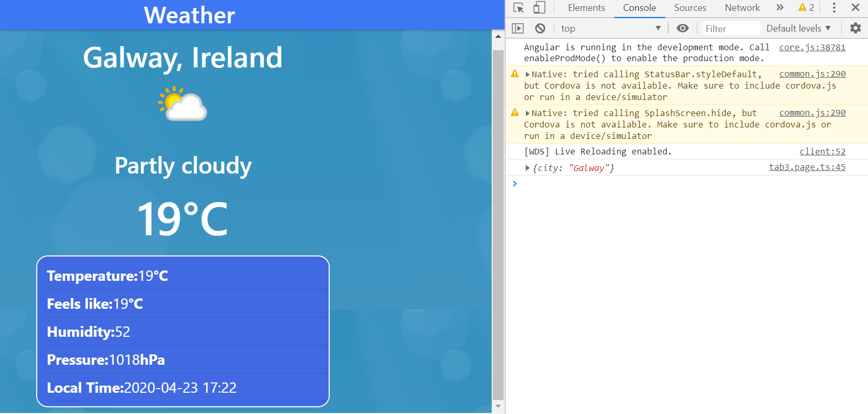
Task: Click the partly cloudy weather icon
Action: click(x=183, y=104)
